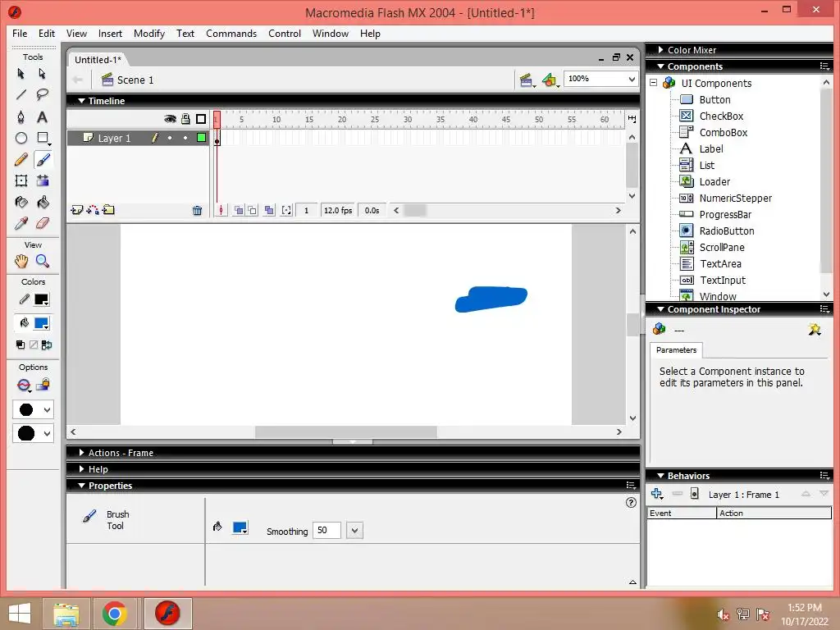The image size is (840, 630).
Task: Select the ComboBox component
Action: (724, 132)
